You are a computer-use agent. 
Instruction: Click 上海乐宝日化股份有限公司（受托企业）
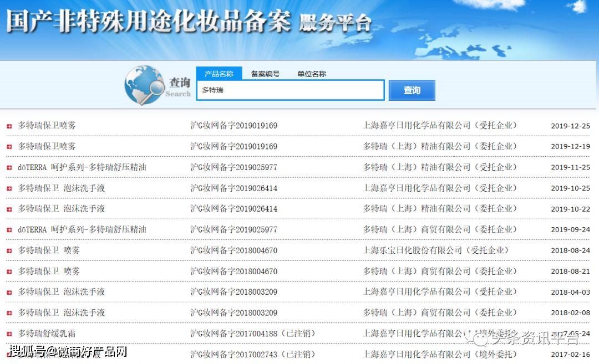point(436,250)
